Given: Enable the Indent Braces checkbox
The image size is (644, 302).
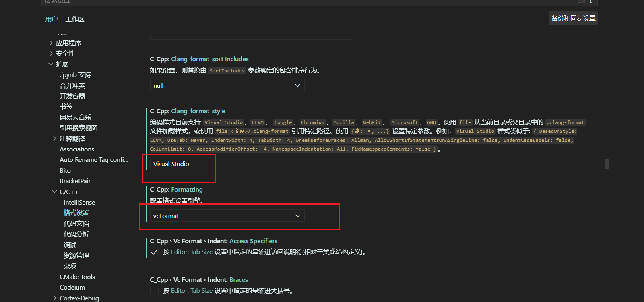Looking at the screenshot, I should pyautogui.click(x=154, y=291).
